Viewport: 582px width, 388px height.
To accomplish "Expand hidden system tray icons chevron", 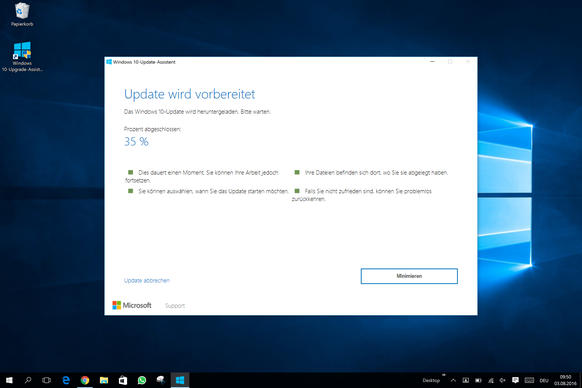I will tap(453, 380).
